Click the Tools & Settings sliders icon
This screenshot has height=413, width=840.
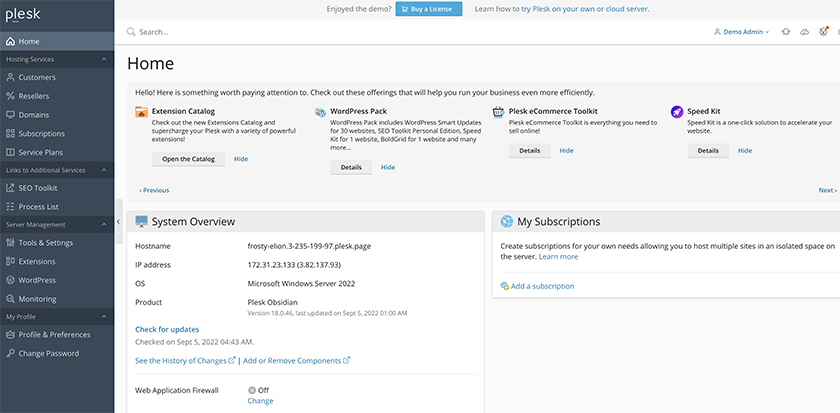10,243
